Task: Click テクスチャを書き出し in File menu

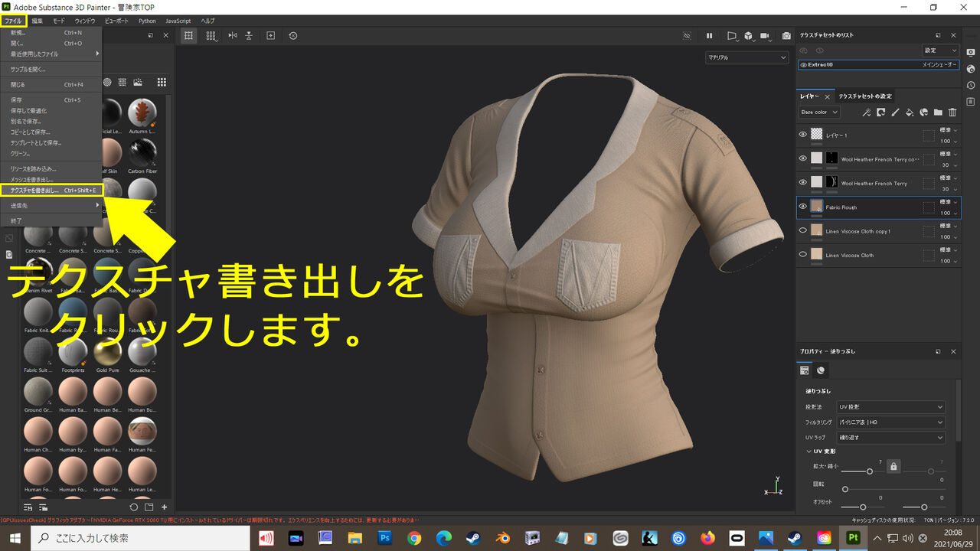Action: pos(51,190)
